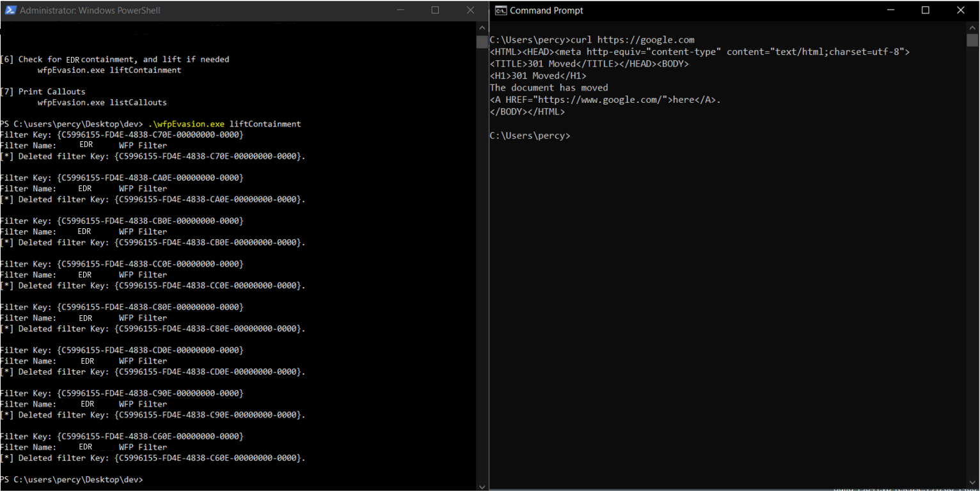This screenshot has height=491, width=980.
Task: Click the '<H1>301 Moved</H1>' output line
Action: [x=538, y=75]
